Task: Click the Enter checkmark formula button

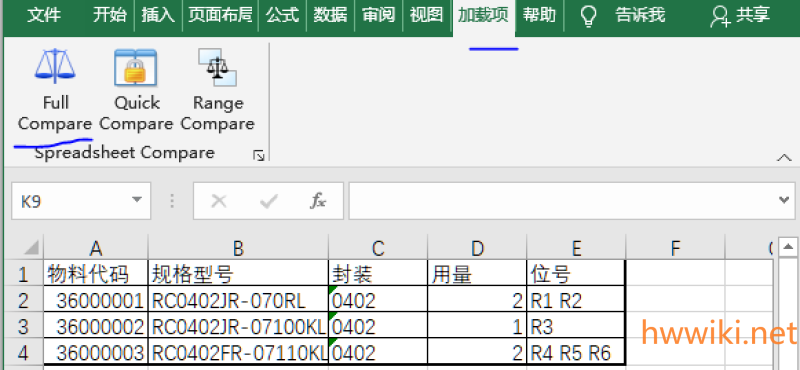Action: click(x=268, y=201)
